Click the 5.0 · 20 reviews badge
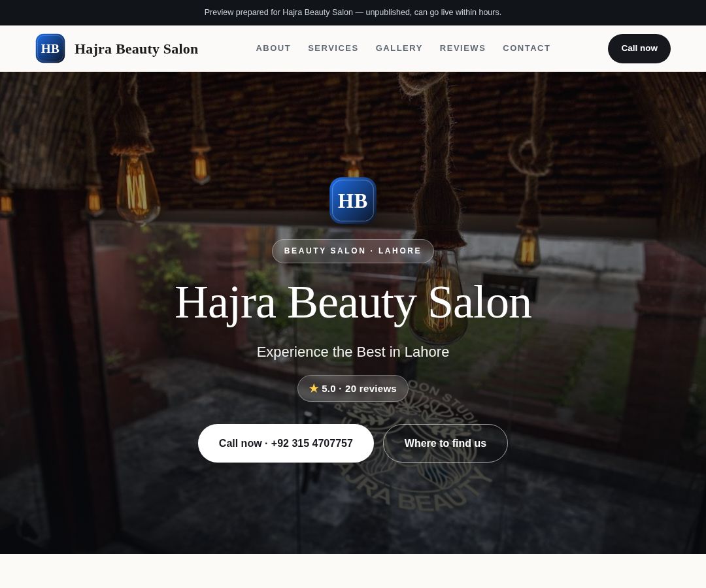The height and width of the screenshot is (588, 706). click(352, 388)
